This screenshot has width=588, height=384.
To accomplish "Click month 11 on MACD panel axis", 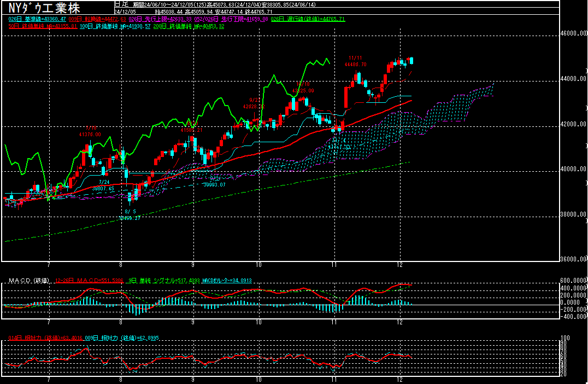I will 334,322.
